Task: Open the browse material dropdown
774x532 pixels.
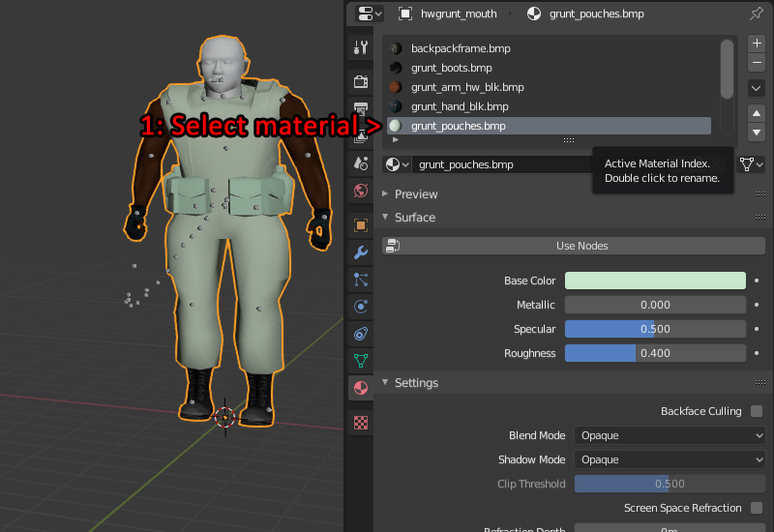Action: [x=397, y=164]
